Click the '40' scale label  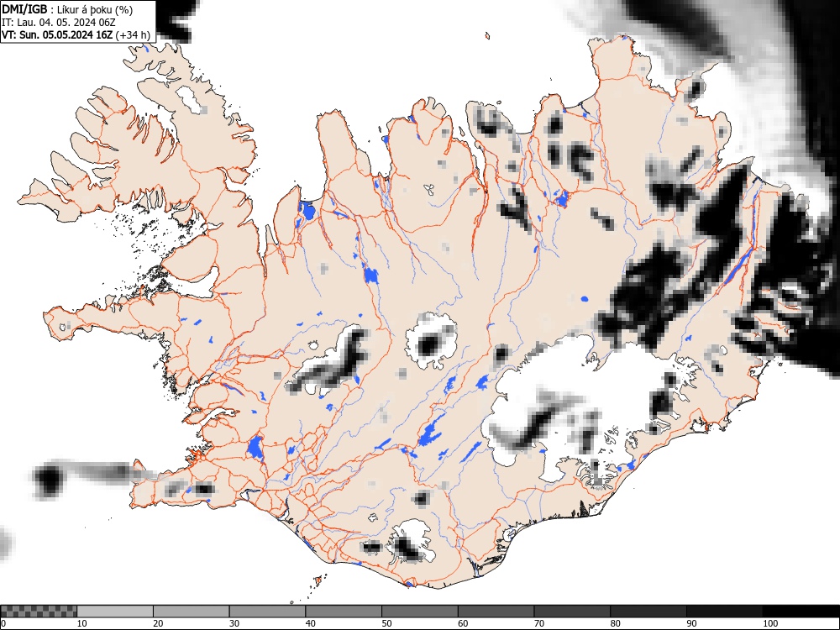pyautogui.click(x=310, y=623)
